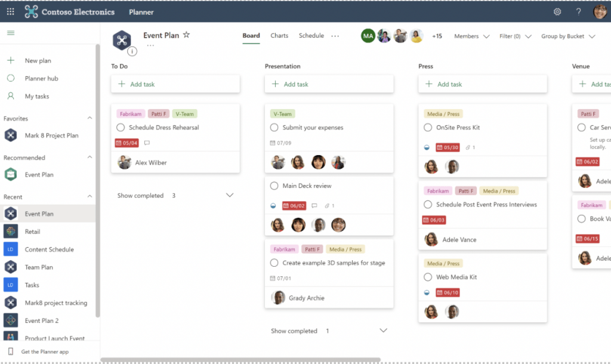
Task: Open the Mark 8 Project Plan favorite
Action: click(x=51, y=135)
